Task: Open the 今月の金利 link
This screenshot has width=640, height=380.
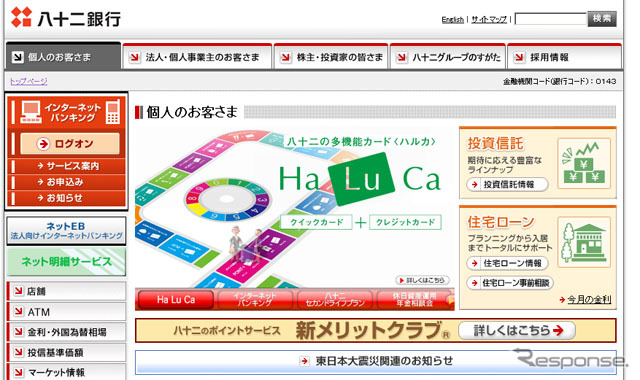Action: 589,300
